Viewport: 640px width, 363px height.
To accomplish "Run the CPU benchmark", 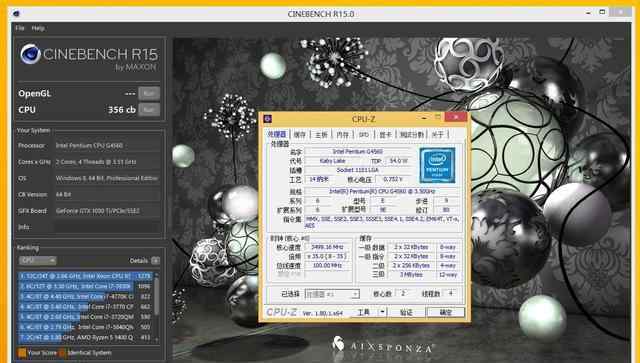I will pos(149,110).
